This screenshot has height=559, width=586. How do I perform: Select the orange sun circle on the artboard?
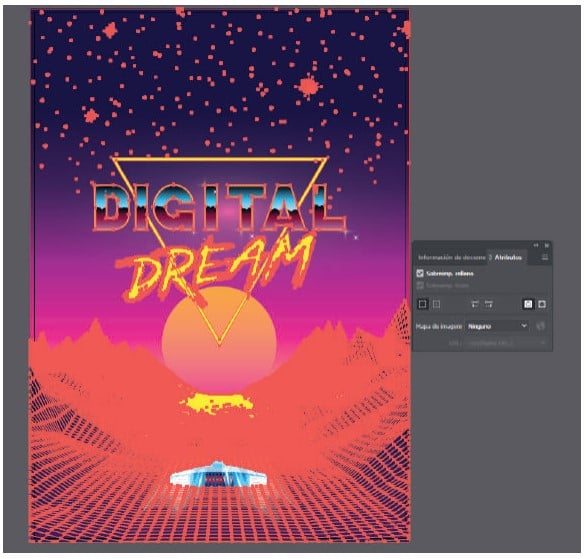point(219,340)
